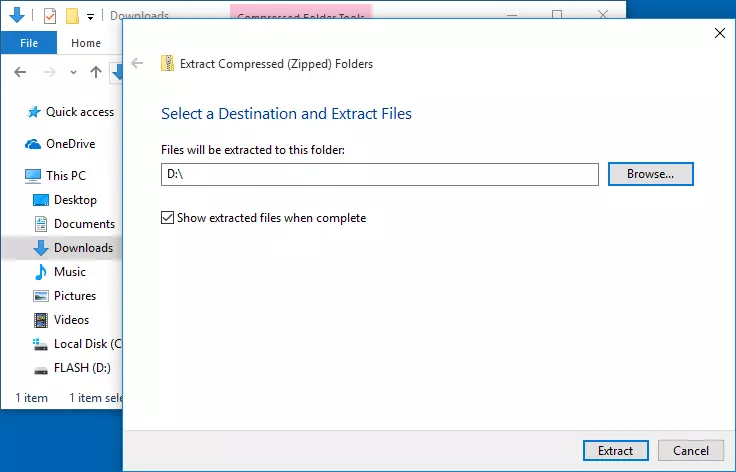The image size is (736, 472).
Task: Click the Videos film icon
Action: [41, 320]
